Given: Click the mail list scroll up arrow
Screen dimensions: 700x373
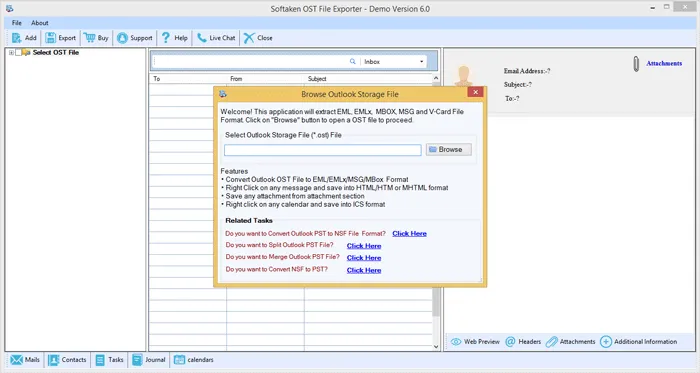Looking at the screenshot, I should 436,79.
